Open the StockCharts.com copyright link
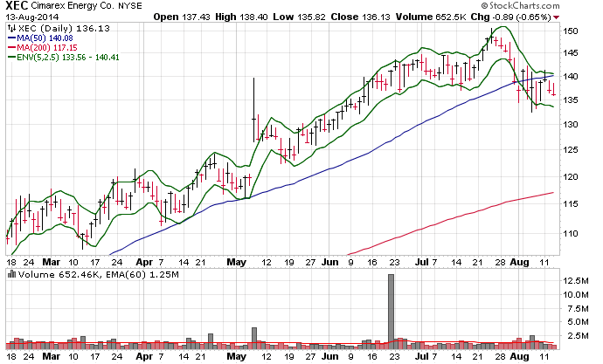The image size is (603, 364). 520,6
